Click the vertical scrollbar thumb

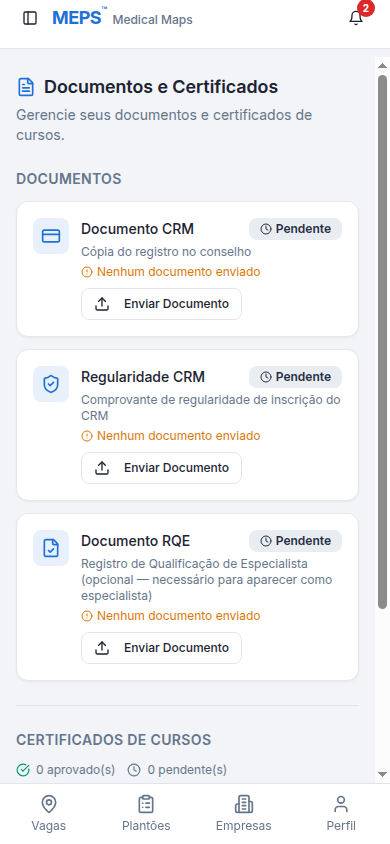[x=382, y=342]
